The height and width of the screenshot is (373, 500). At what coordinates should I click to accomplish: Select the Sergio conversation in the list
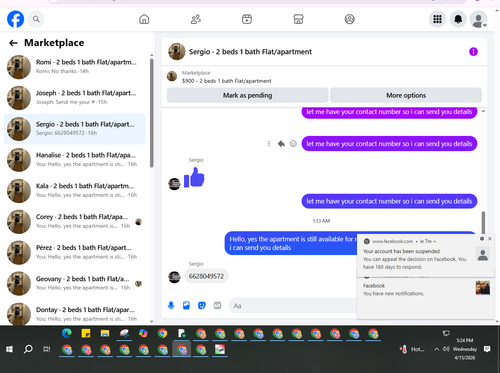[74, 129]
